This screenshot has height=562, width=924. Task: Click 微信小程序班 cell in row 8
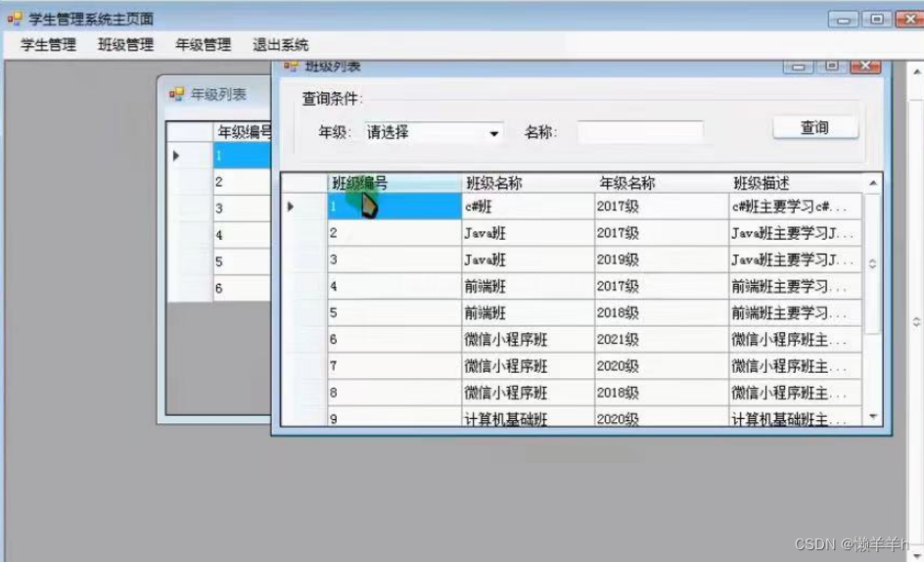coord(528,393)
